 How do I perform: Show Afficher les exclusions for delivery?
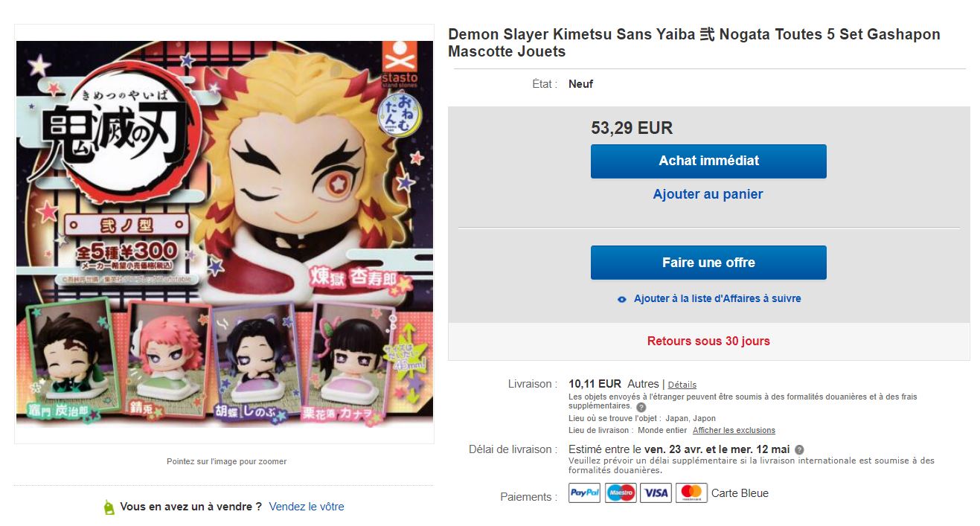[x=734, y=430]
